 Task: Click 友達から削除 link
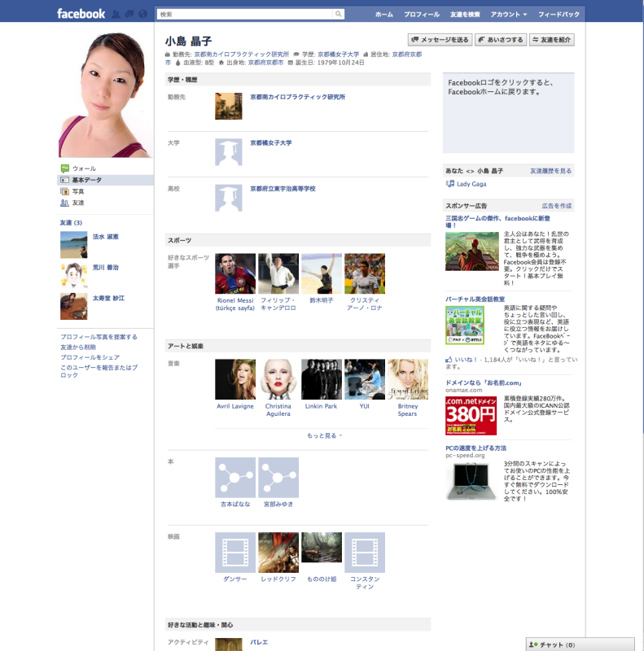(x=78, y=347)
